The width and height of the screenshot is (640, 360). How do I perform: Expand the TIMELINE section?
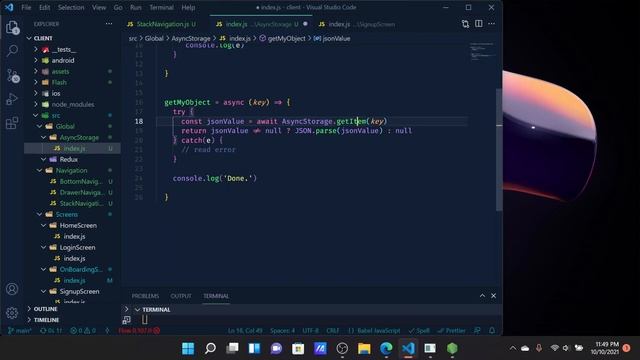(29, 320)
